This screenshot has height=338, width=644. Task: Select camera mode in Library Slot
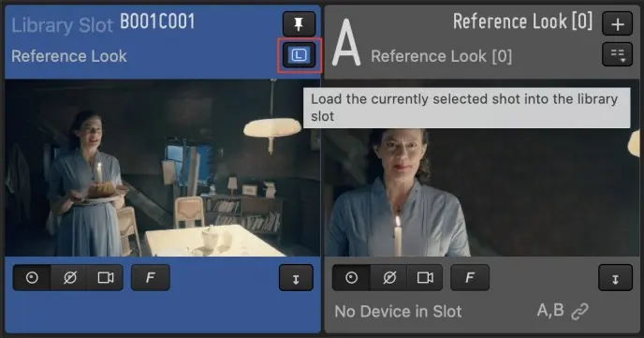pos(105,278)
